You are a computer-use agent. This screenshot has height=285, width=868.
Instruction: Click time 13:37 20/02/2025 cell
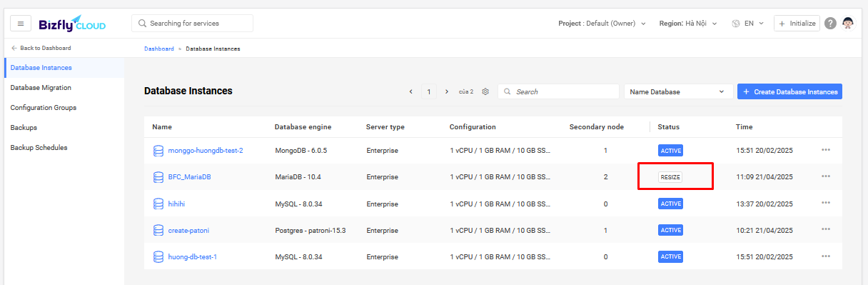coord(764,204)
